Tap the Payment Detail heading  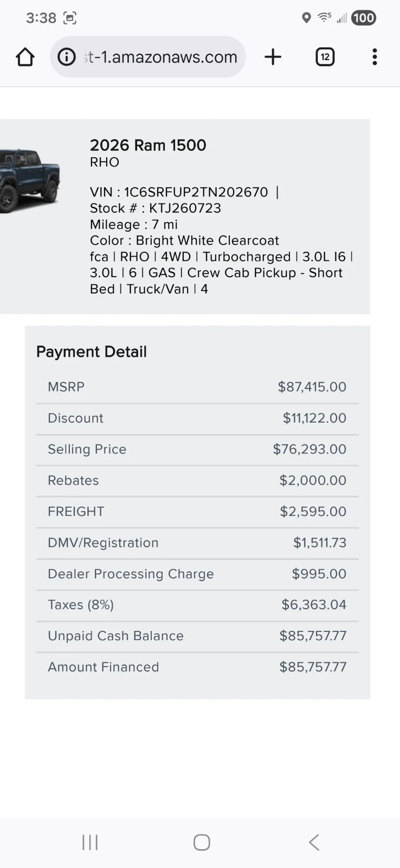click(x=92, y=352)
